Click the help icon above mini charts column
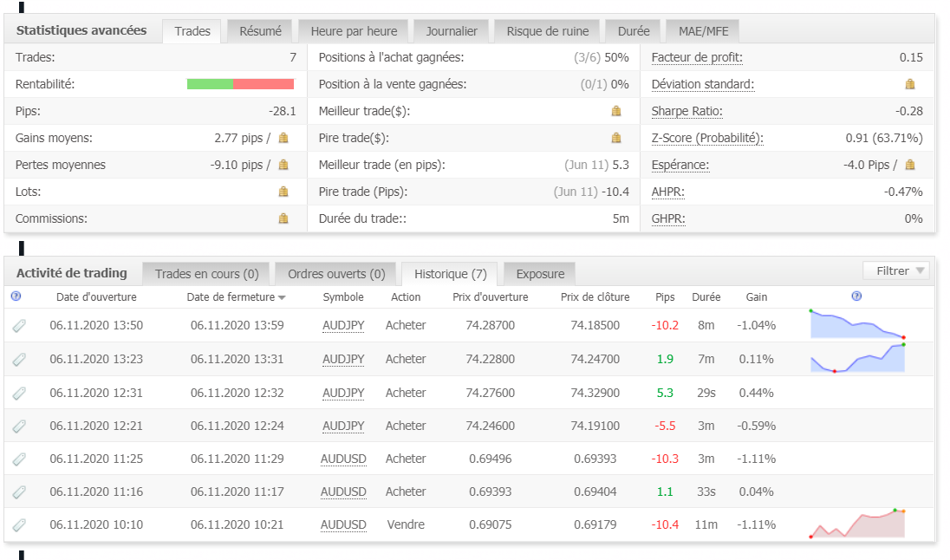The image size is (950, 560). 856,296
